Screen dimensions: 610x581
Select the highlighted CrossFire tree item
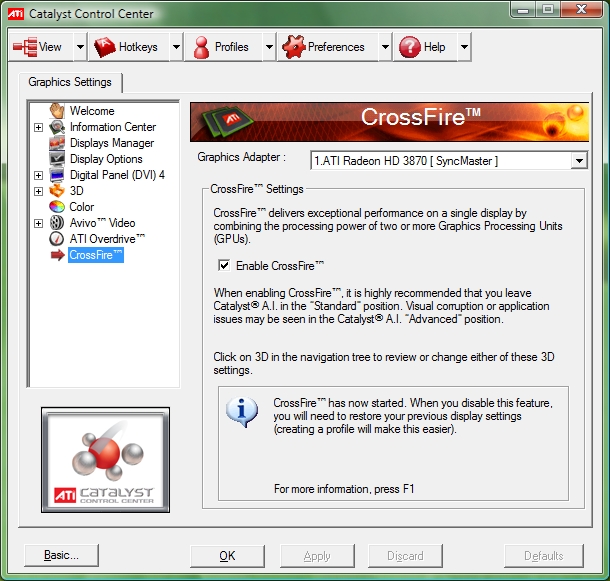[96, 255]
